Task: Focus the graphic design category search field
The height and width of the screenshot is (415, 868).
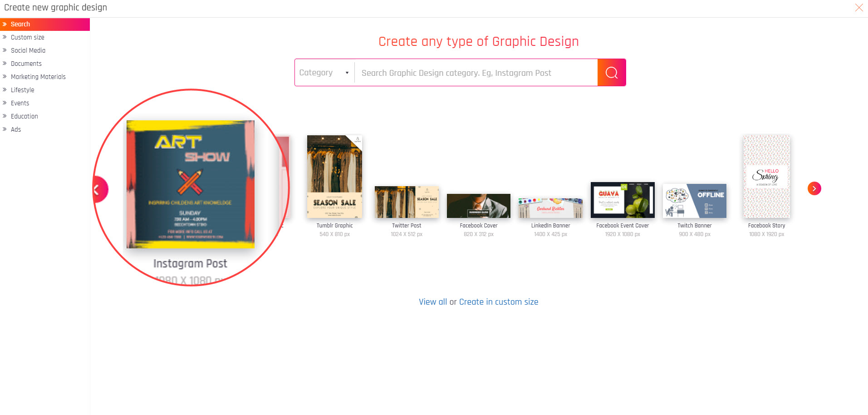Action: (476, 73)
